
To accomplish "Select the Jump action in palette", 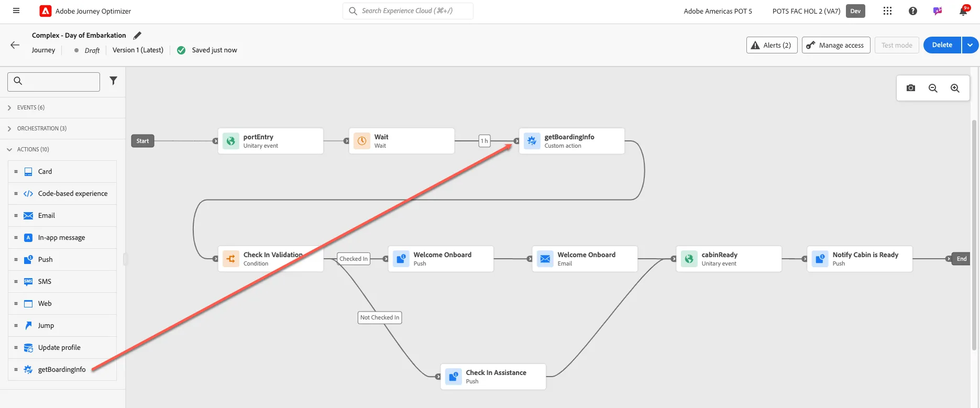I will point(62,325).
